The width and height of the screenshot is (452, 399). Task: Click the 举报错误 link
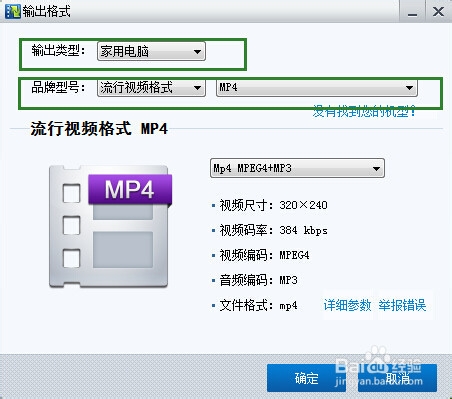point(402,305)
